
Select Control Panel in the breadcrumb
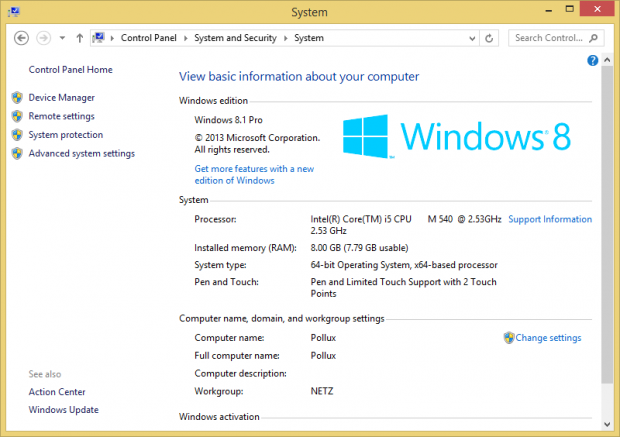point(149,38)
